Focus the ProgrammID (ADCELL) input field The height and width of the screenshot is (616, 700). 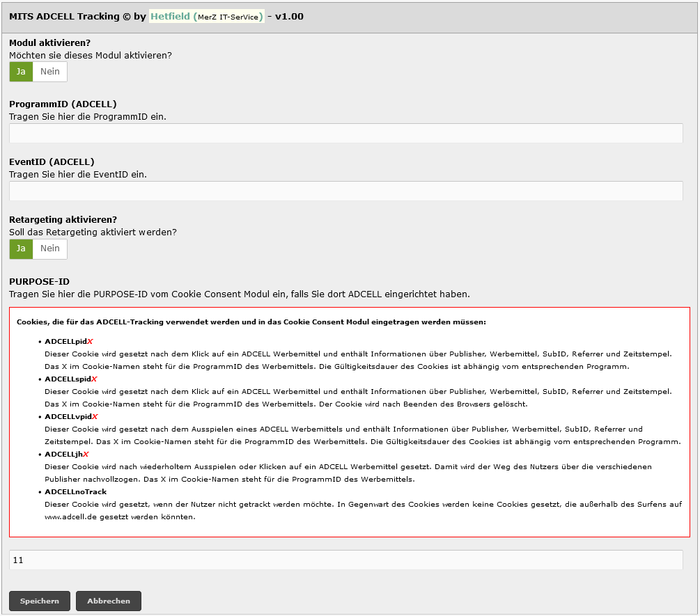[346, 134]
